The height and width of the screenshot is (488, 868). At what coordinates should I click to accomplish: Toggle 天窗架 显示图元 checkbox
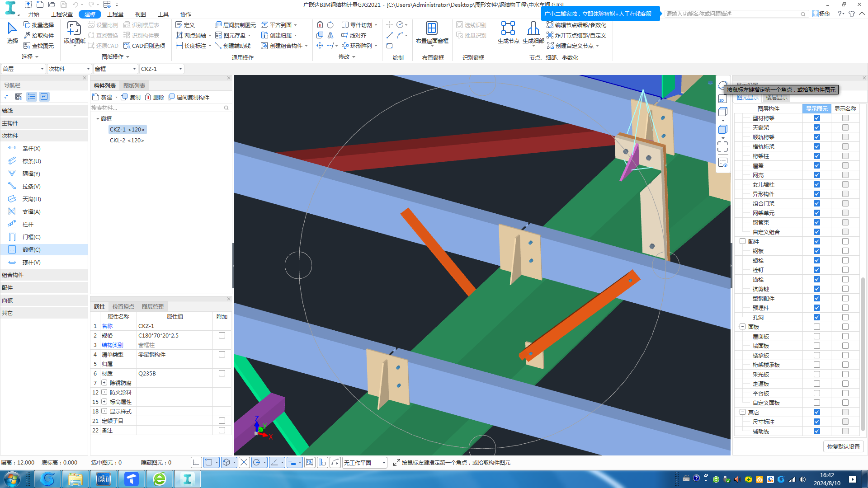[x=817, y=127]
